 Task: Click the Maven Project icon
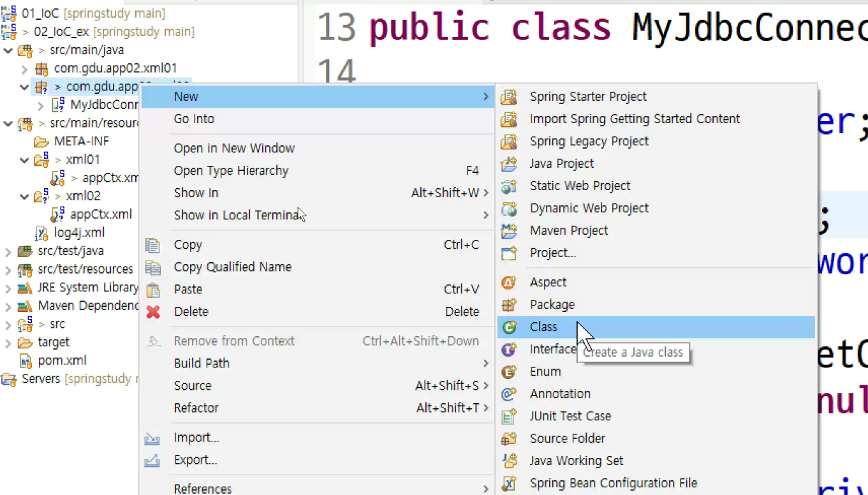[508, 231]
